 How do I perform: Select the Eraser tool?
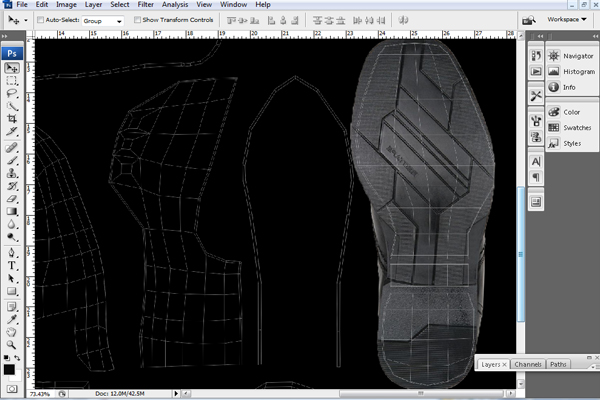[11, 199]
